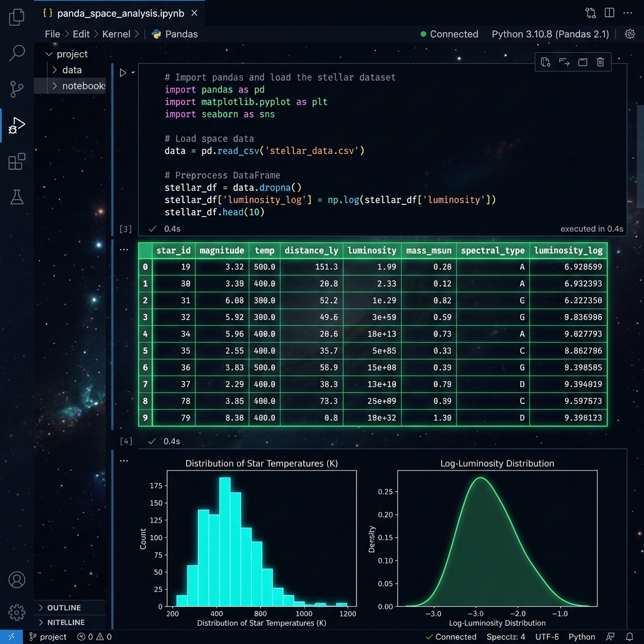Open the Manage gear in activity bar
The image size is (644, 644).
[x=17, y=612]
